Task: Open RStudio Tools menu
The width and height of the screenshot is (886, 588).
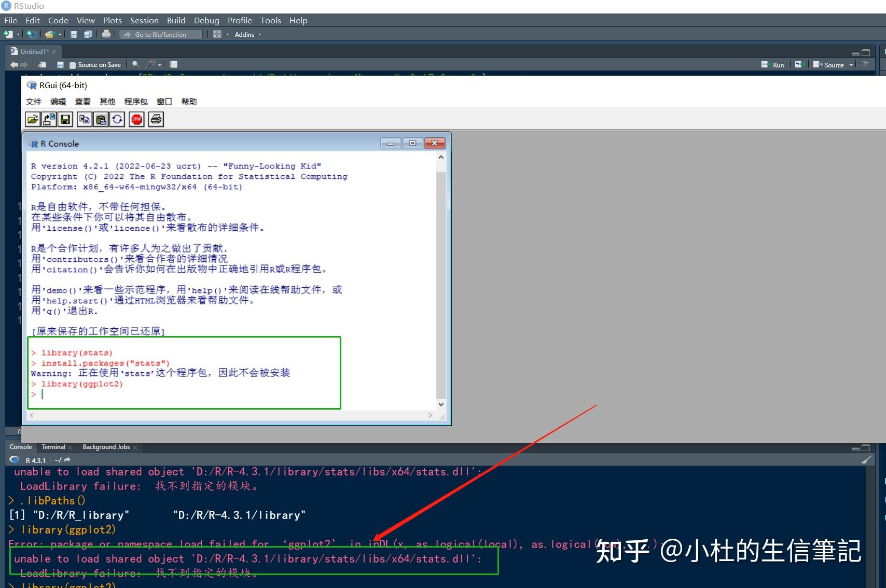Action: click(271, 20)
